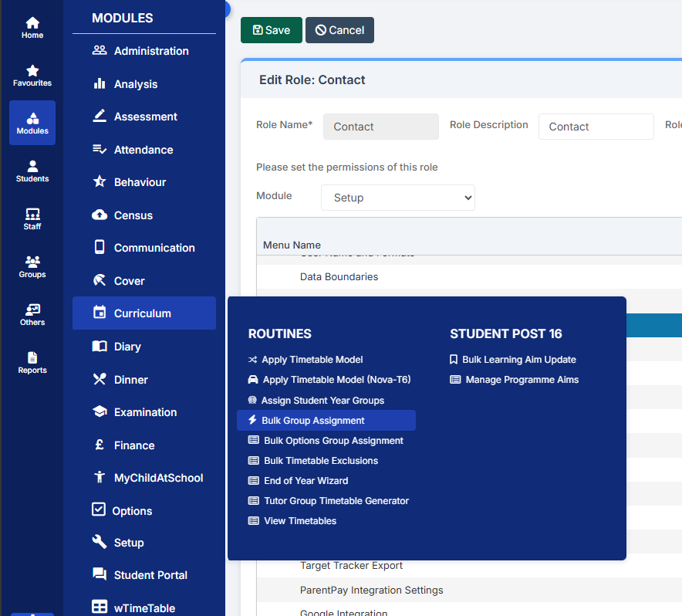This screenshot has height=616, width=682.
Task: Click the Others sidebar icon
Action: tap(32, 310)
